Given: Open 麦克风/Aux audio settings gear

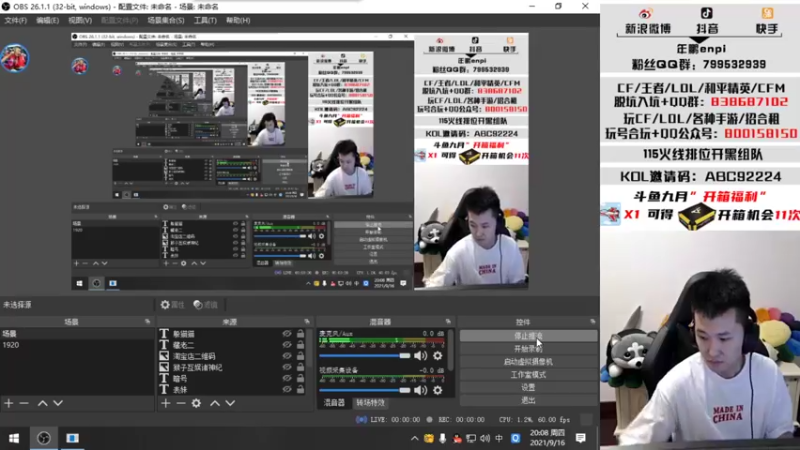Looking at the screenshot, I should (x=438, y=356).
